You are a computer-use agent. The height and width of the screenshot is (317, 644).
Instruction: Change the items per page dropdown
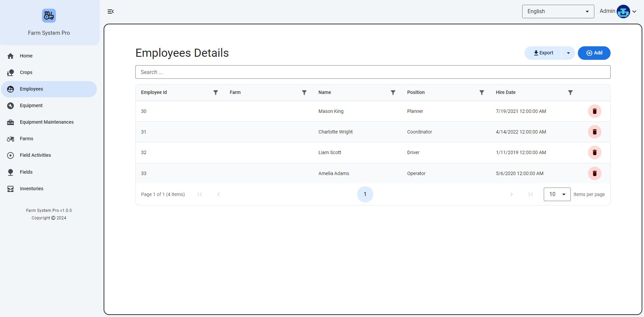557,194
